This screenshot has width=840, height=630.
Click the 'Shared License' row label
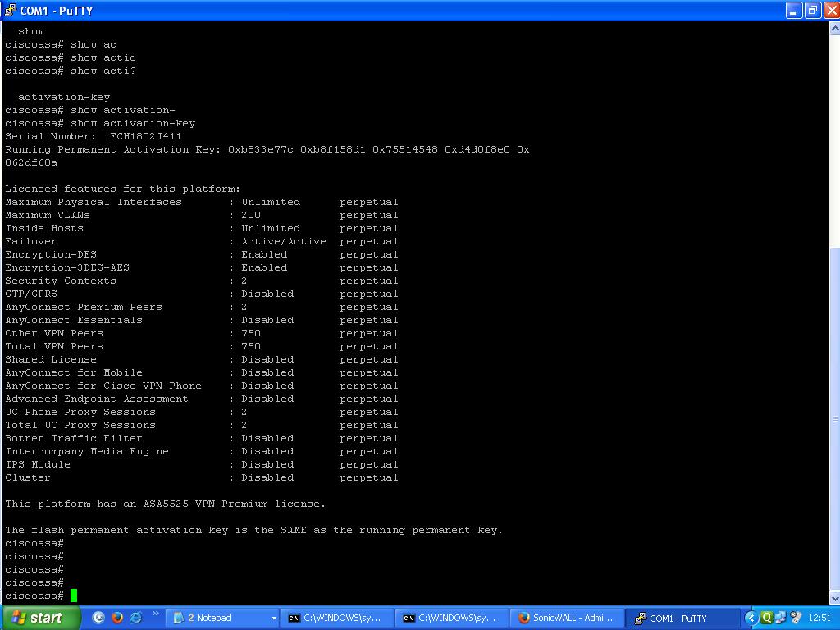pos(51,359)
